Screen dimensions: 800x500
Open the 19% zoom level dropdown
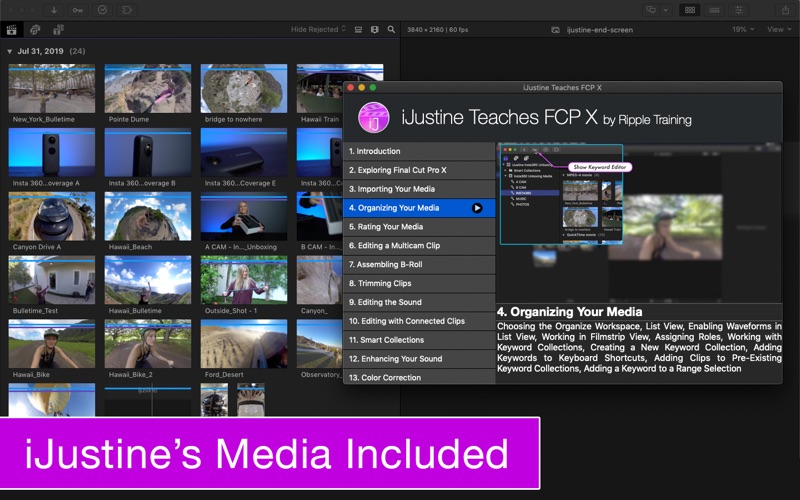coord(743,30)
